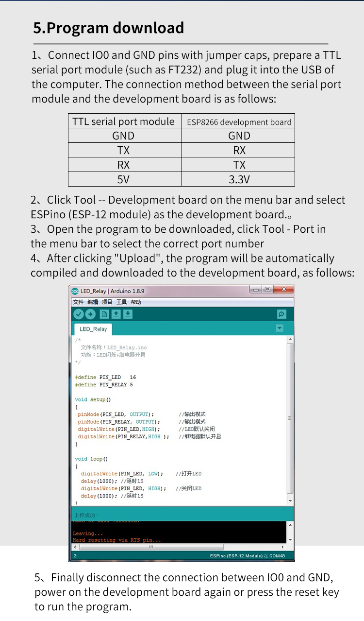Image resolution: width=364 pixels, height=621 pixels.
Task: Open the 工具 (Tools) menu
Action: pyautogui.click(x=121, y=302)
